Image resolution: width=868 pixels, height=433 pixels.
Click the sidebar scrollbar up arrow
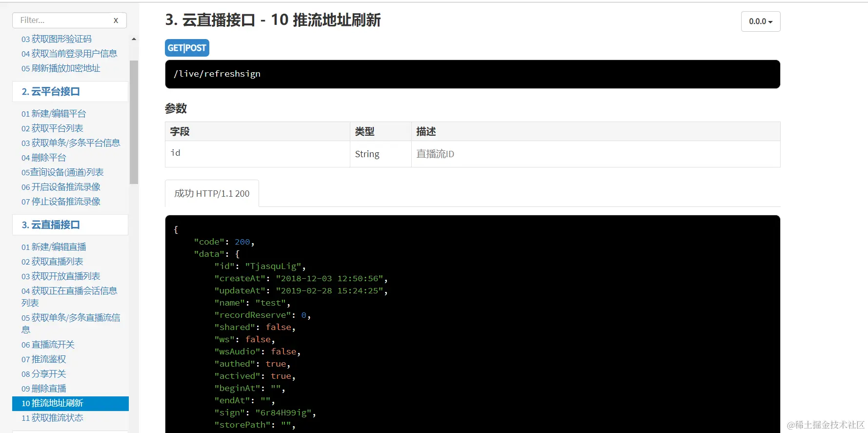point(134,39)
